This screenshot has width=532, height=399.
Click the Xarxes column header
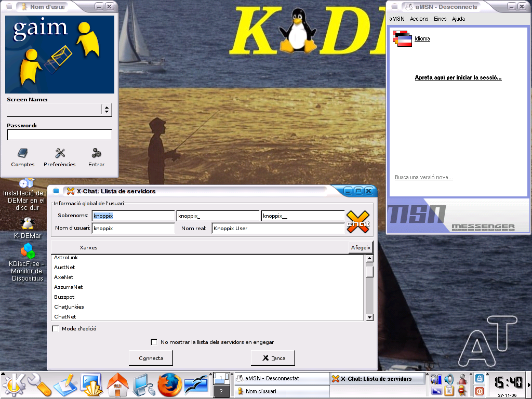200,248
